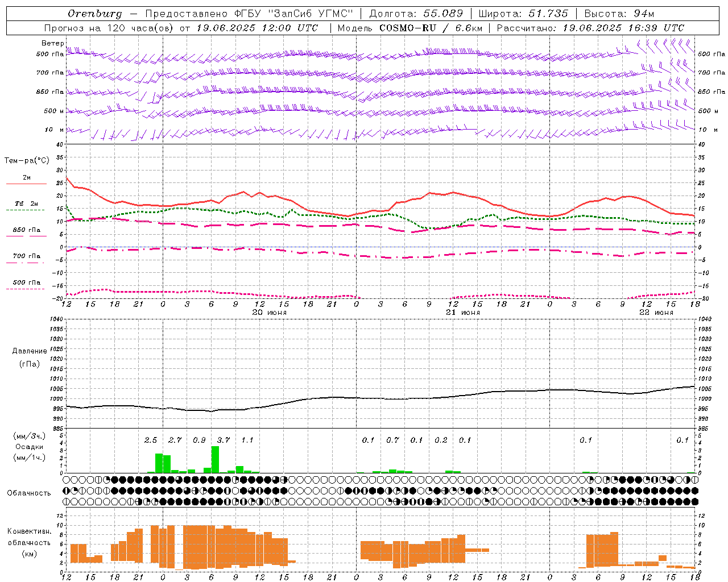Click the '0.9' three-hour precipitation value
The image size is (728, 582).
[199, 440]
